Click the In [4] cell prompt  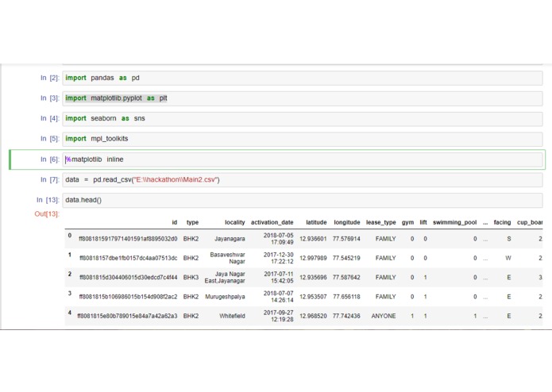click(49, 118)
